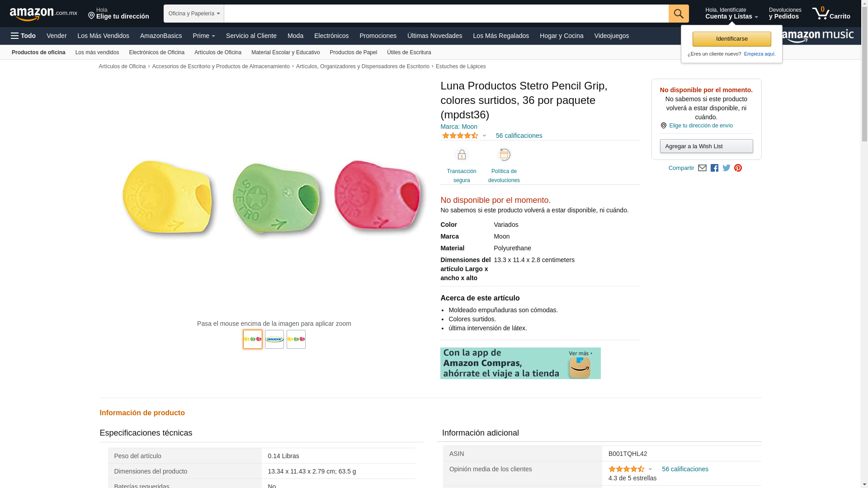Open the Todo hamburger menu
This screenshot has height=488, width=868.
[x=23, y=36]
